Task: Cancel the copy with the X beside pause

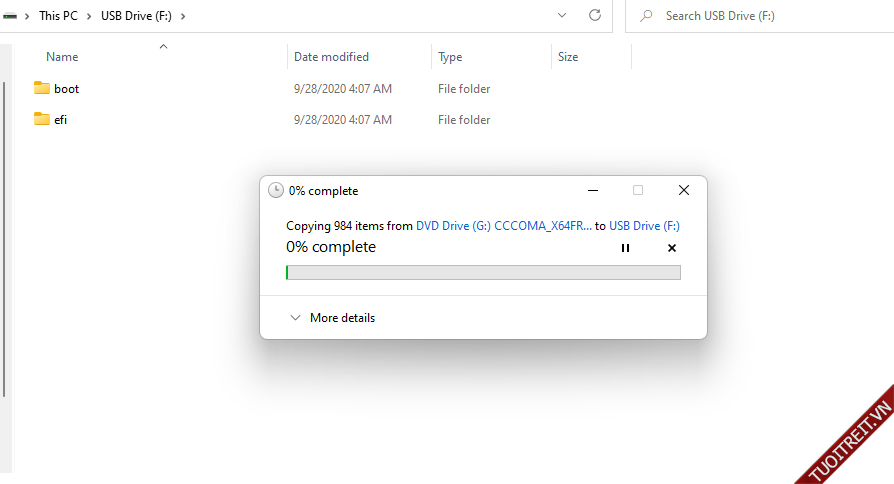Action: [672, 248]
